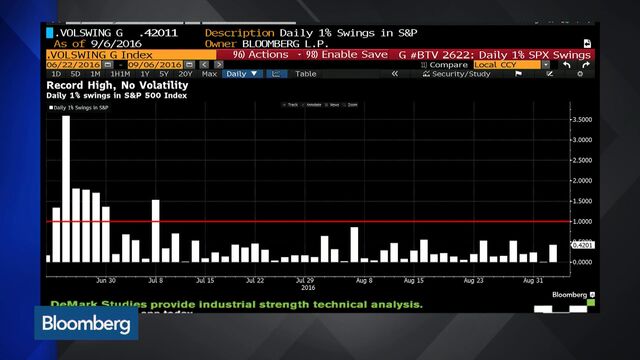The width and height of the screenshot is (640, 360).
Task: Toggle the Annotate chart option
Action: click(x=312, y=105)
